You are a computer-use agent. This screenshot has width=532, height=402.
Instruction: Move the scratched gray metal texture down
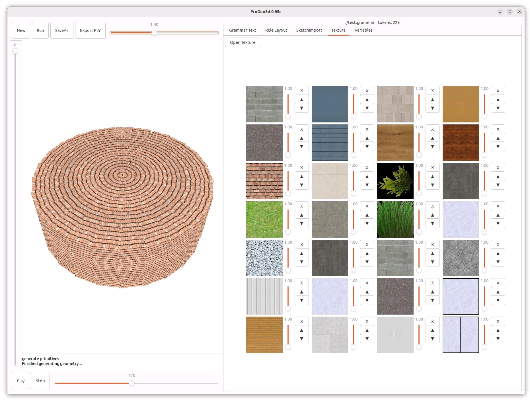click(x=498, y=262)
